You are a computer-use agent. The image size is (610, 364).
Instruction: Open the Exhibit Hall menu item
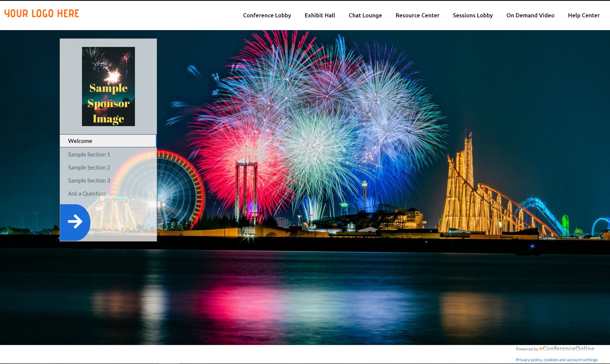click(320, 15)
